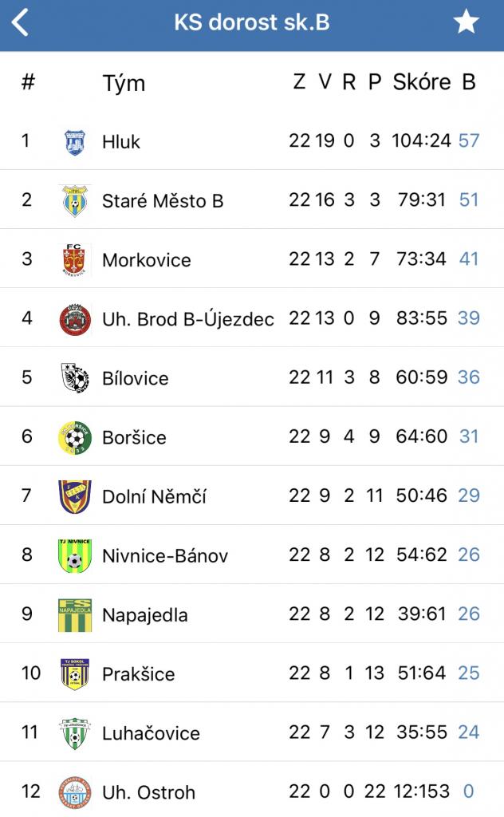Select the Napajedla team name
The image size is (504, 817).
click(x=144, y=615)
